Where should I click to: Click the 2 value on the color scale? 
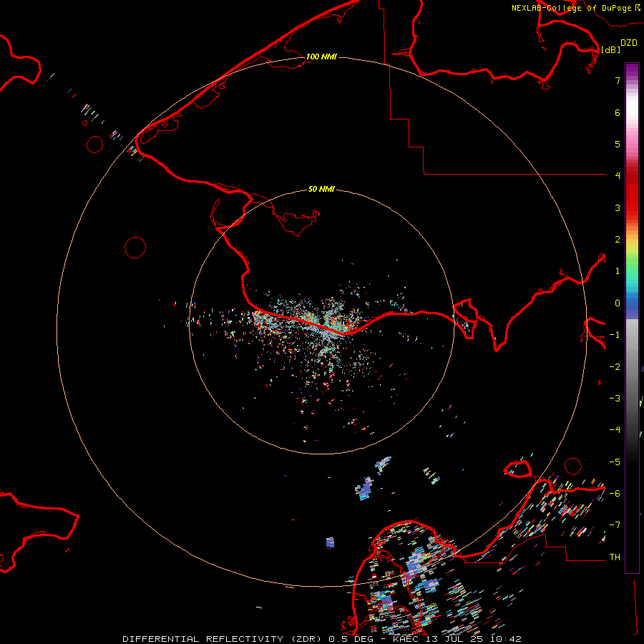tap(618, 240)
